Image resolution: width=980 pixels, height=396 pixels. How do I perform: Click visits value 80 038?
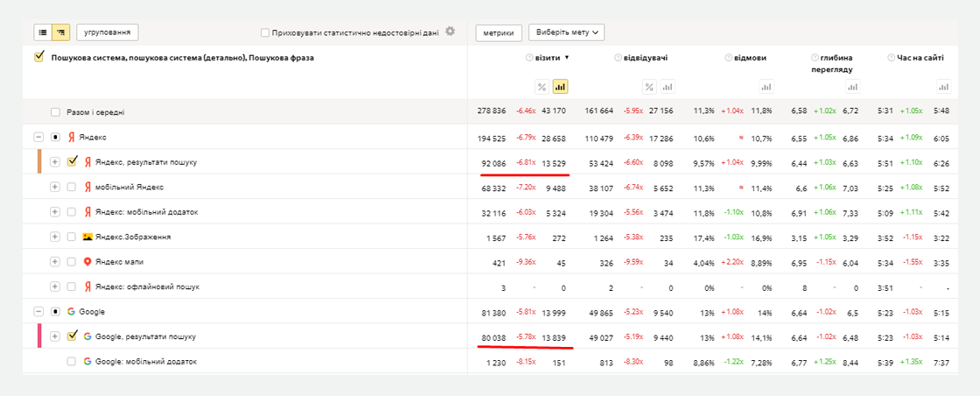493,337
